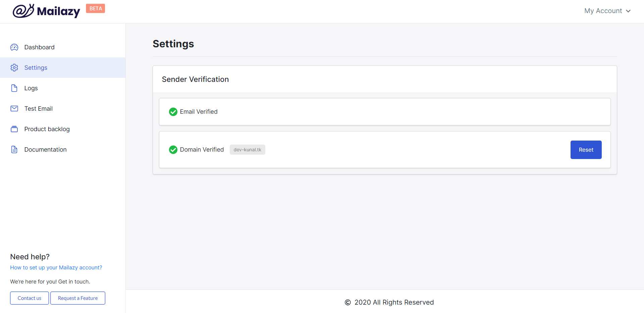Go to Dashboard in sidebar
Screen dimensions: 644x313
pos(63,47)
